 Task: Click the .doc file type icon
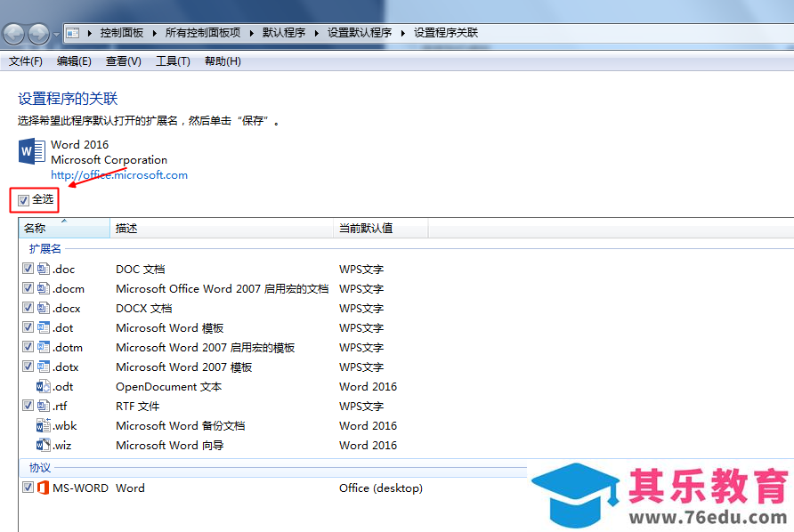point(44,269)
